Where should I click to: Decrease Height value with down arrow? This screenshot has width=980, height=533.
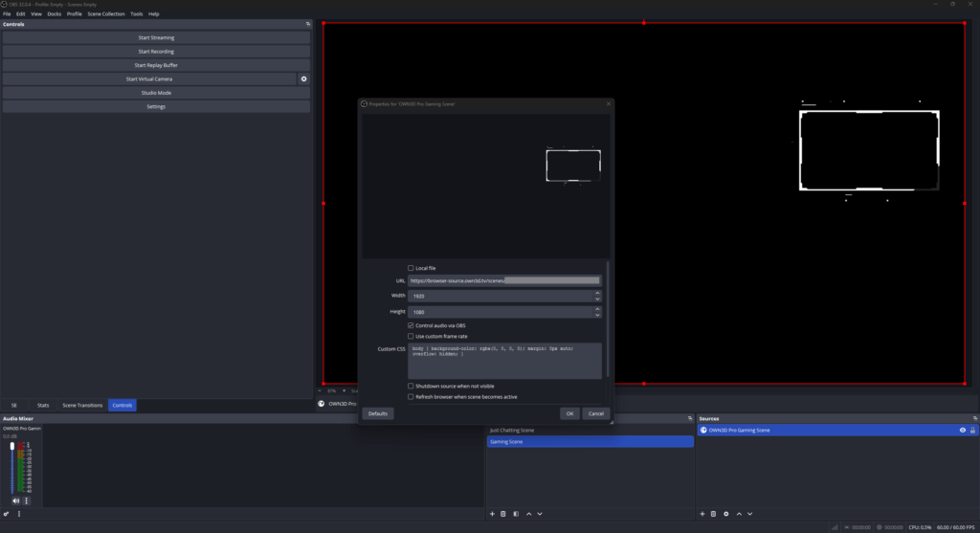597,315
